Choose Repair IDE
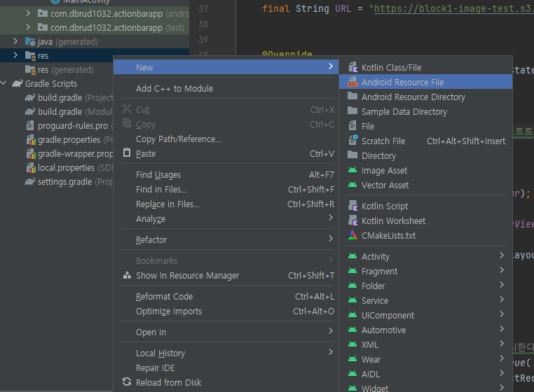Viewport: 534px width, 392px height. (x=226, y=367)
